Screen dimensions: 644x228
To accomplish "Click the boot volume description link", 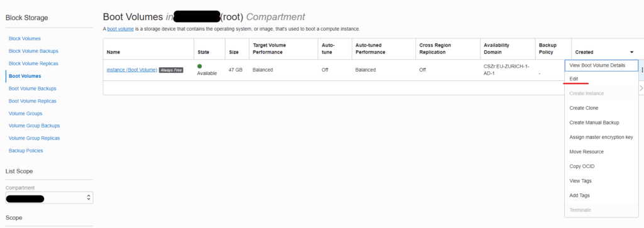I will coord(120,29).
